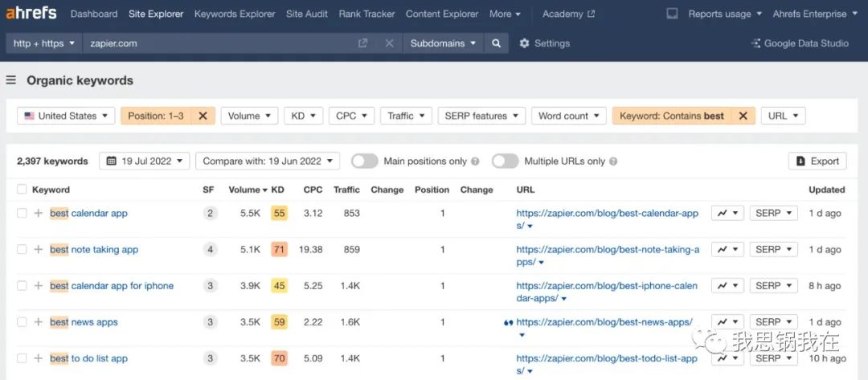The height and width of the screenshot is (380, 868).
Task: Go to Keywords Explorer
Action: pyautogui.click(x=235, y=14)
